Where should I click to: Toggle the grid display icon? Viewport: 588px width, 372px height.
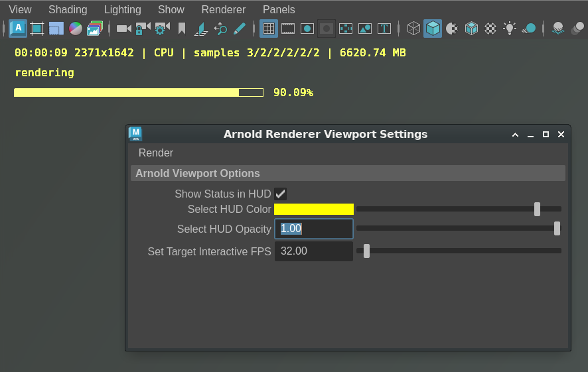(x=268, y=29)
